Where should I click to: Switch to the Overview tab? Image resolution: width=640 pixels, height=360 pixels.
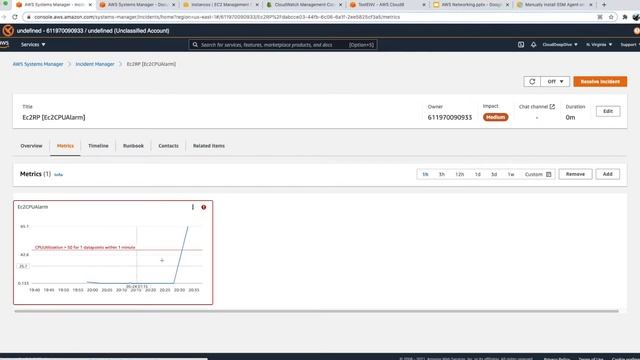click(x=31, y=146)
